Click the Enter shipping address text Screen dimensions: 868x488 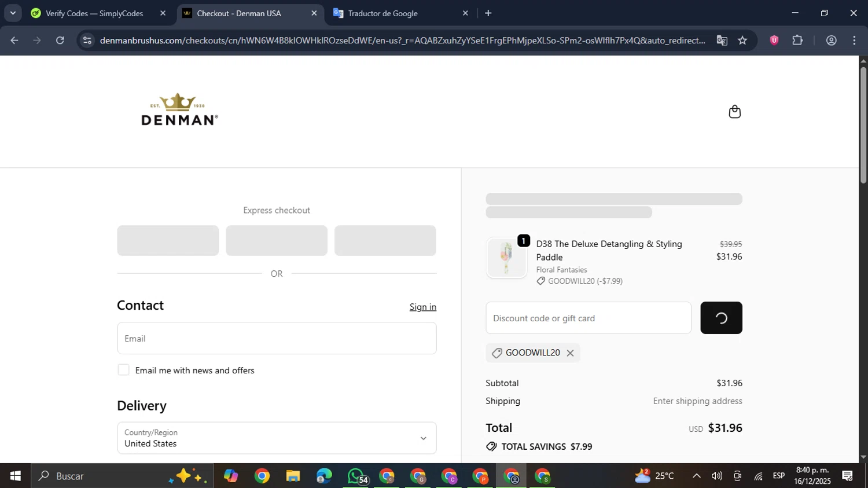point(697,401)
